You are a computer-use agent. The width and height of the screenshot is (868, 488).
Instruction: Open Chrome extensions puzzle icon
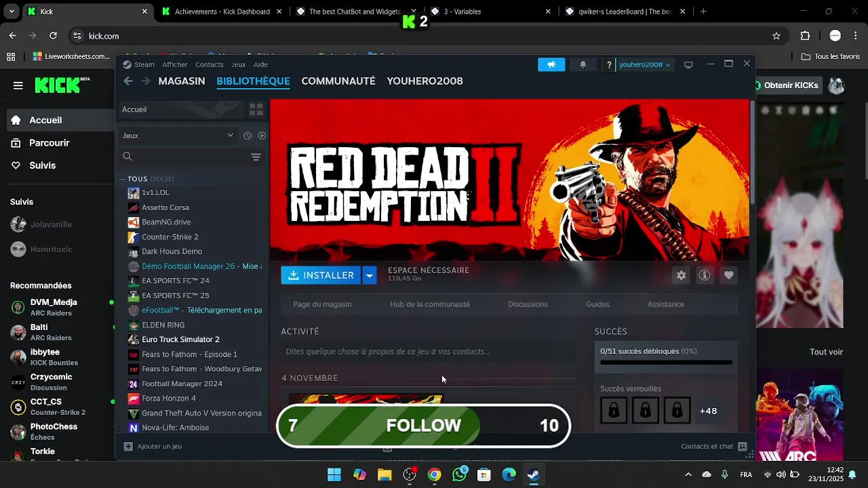point(806,36)
